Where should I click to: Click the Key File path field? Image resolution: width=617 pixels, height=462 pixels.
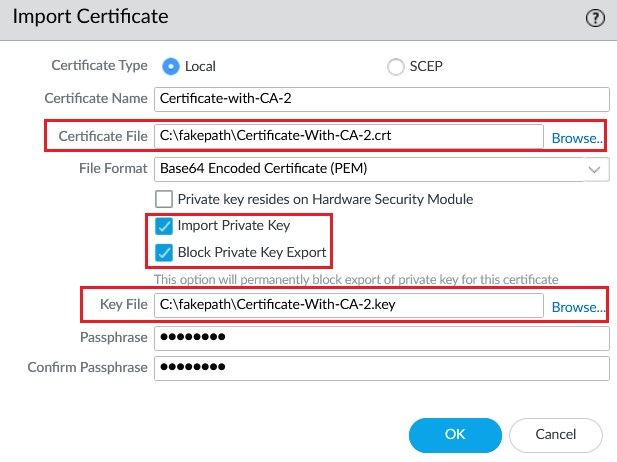pos(348,306)
